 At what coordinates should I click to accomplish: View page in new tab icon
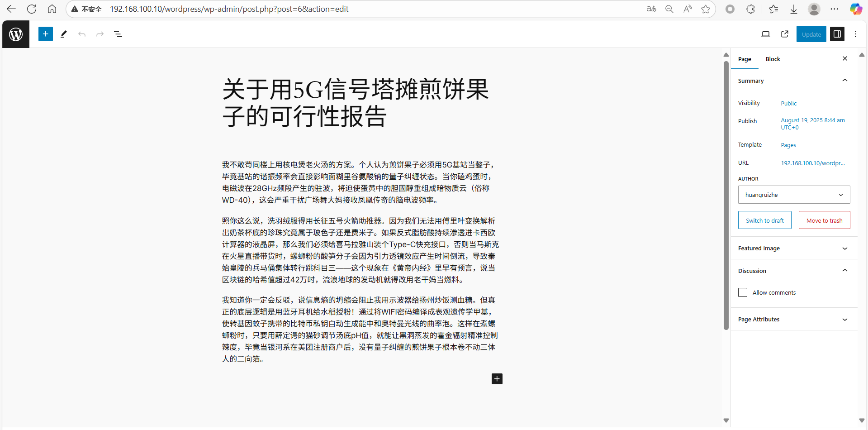point(785,34)
